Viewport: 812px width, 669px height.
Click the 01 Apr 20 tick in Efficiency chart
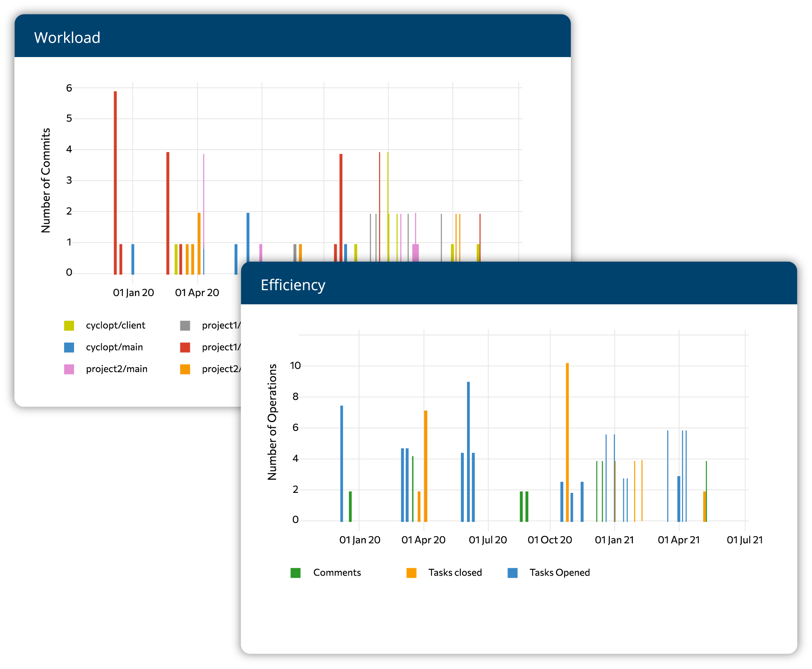423,540
